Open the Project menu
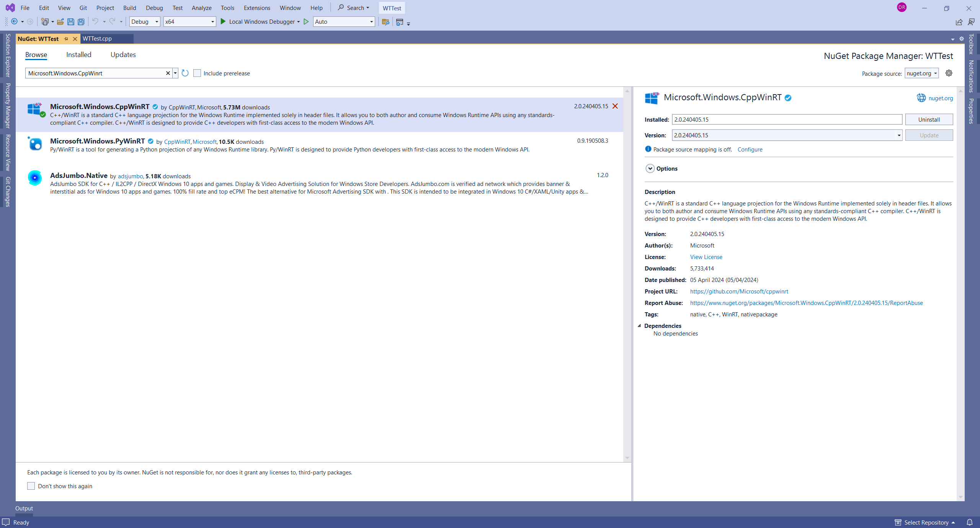This screenshot has height=528, width=980. point(105,8)
